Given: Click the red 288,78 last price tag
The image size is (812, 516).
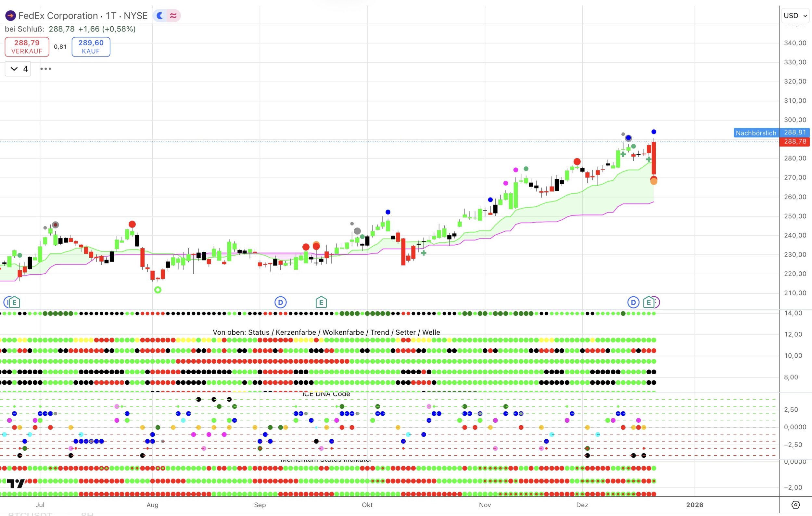Looking at the screenshot, I should click(795, 142).
